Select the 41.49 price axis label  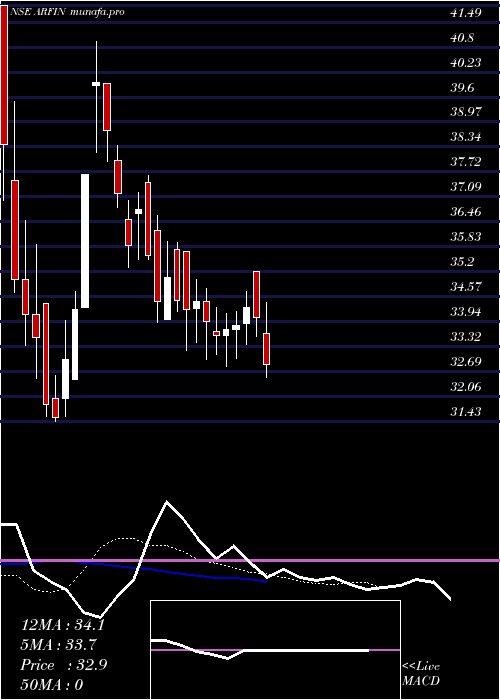tap(466, 13)
